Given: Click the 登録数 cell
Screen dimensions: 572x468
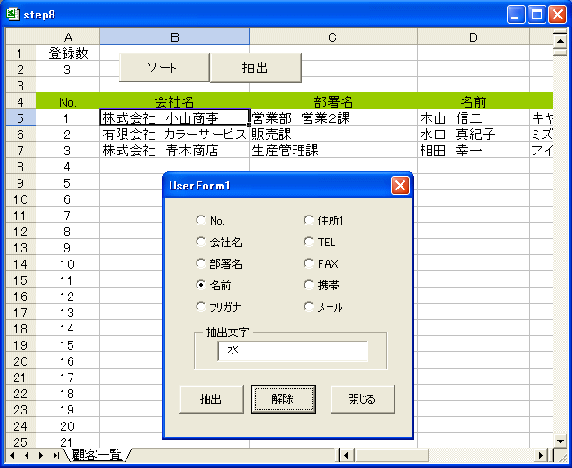Looking at the screenshot, I should pos(67,53).
